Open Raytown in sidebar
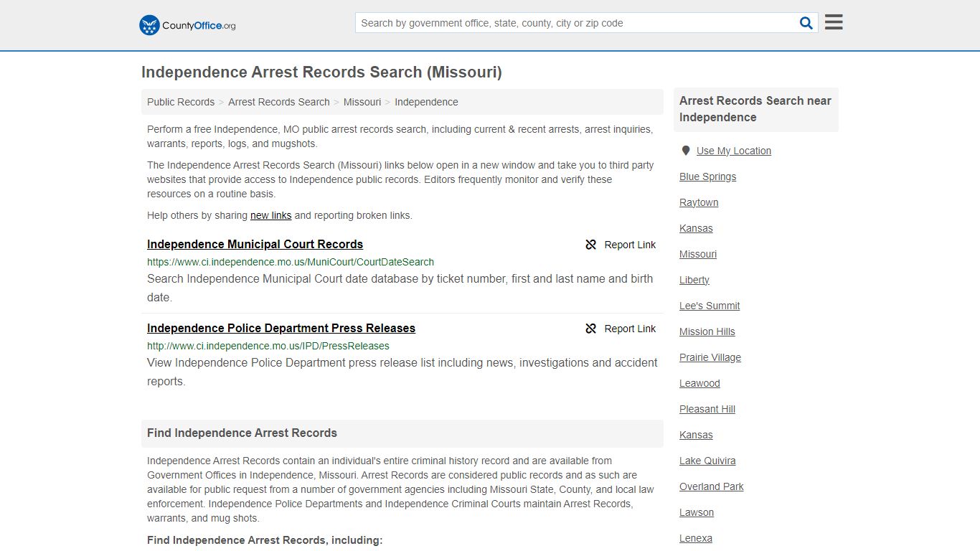Image resolution: width=980 pixels, height=551 pixels. tap(699, 202)
